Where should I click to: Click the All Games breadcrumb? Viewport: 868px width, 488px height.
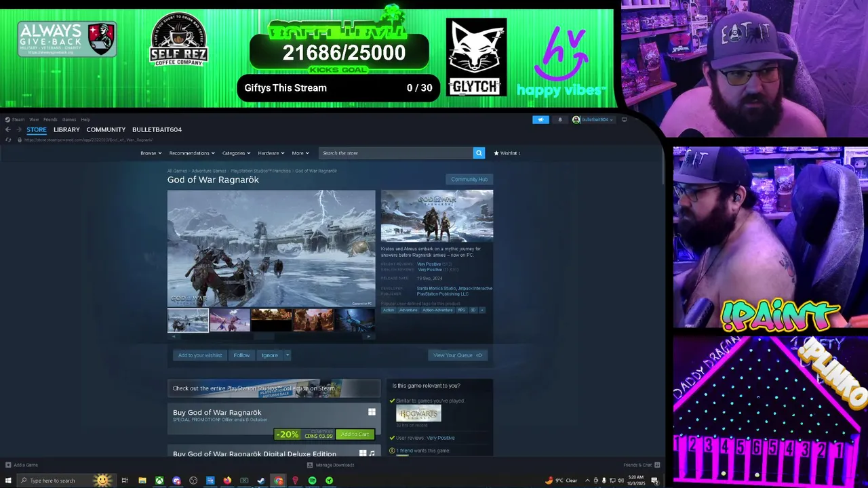pos(177,171)
